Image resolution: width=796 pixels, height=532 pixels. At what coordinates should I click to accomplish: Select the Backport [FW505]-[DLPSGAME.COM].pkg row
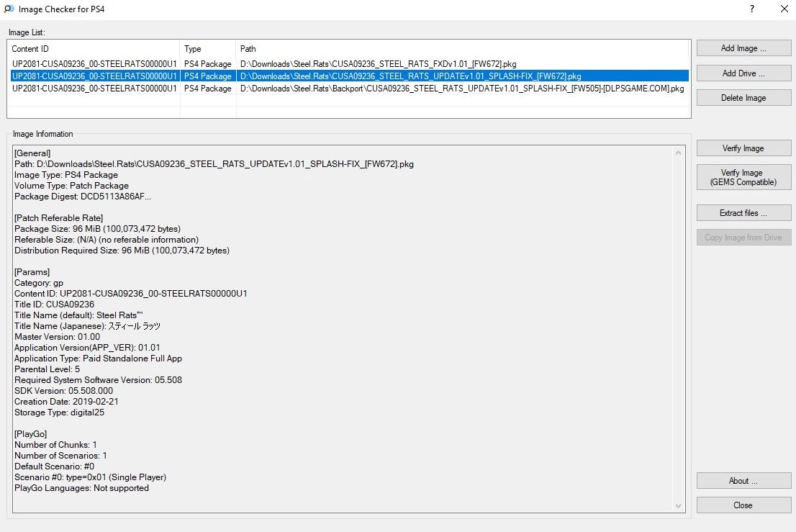[349, 89]
